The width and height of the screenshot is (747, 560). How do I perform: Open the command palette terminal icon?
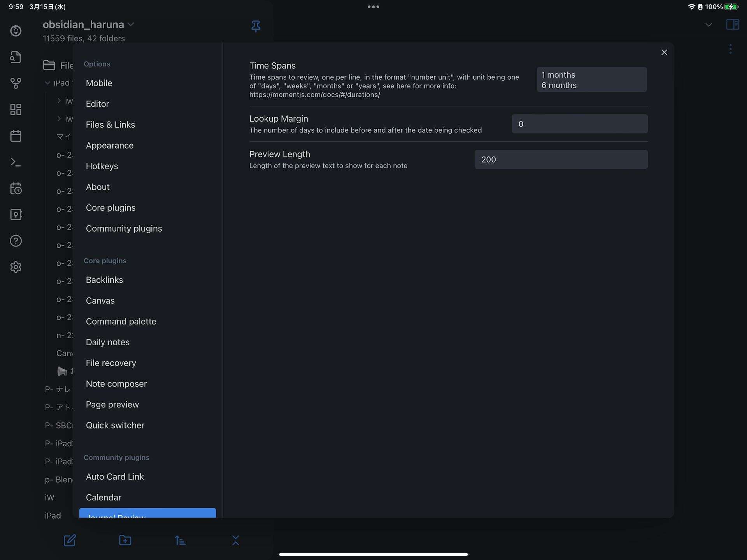pos(16,162)
